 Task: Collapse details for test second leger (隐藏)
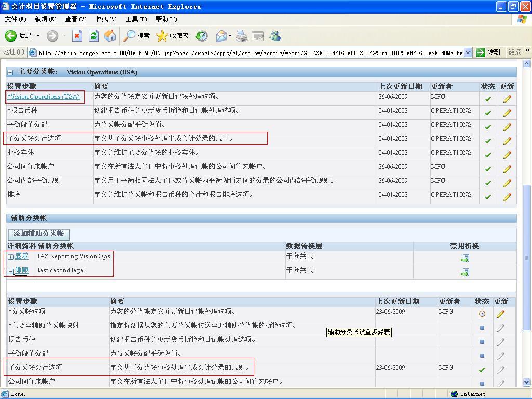pos(10,271)
